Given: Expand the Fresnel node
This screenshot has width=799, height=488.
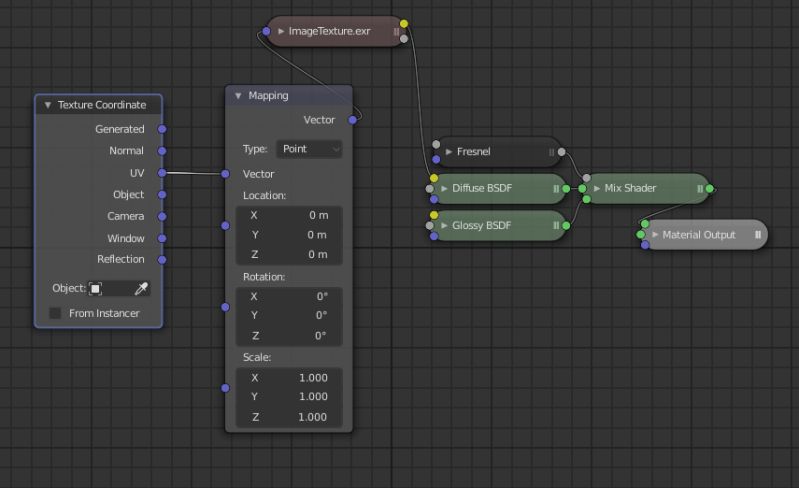Looking at the screenshot, I should (x=449, y=151).
